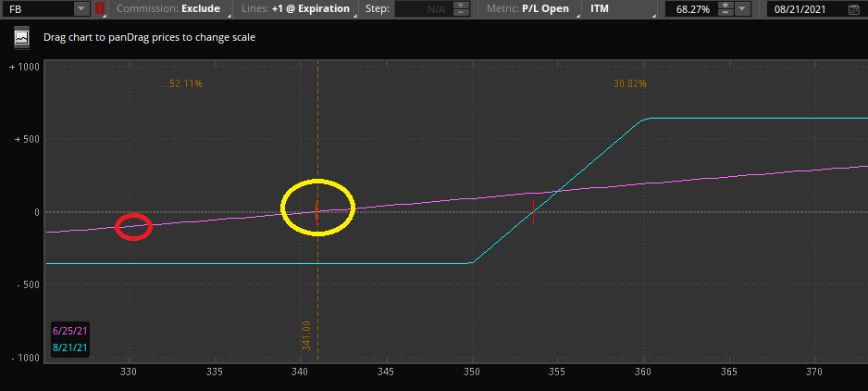This screenshot has width=868, height=391.
Task: Open the calendar picker next to 08/21/2021
Action: 853,9
